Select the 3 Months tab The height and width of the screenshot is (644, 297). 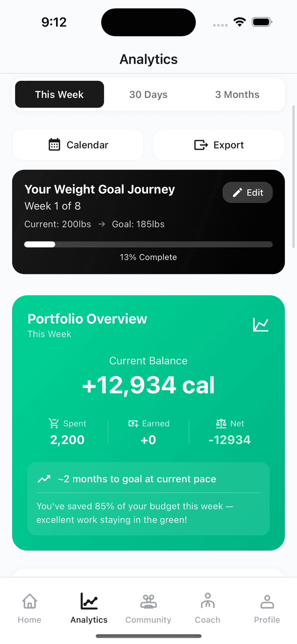pyautogui.click(x=237, y=94)
